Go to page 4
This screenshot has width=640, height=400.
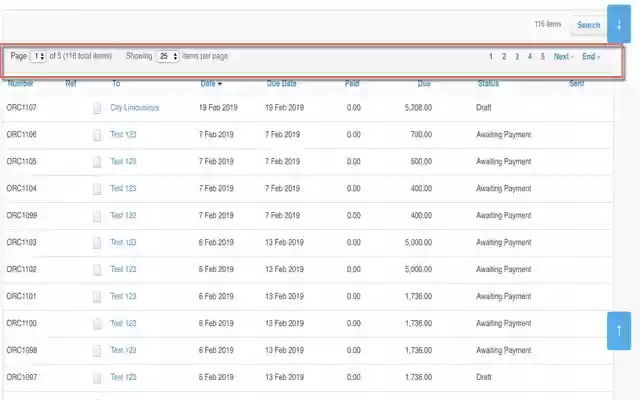[530, 57]
